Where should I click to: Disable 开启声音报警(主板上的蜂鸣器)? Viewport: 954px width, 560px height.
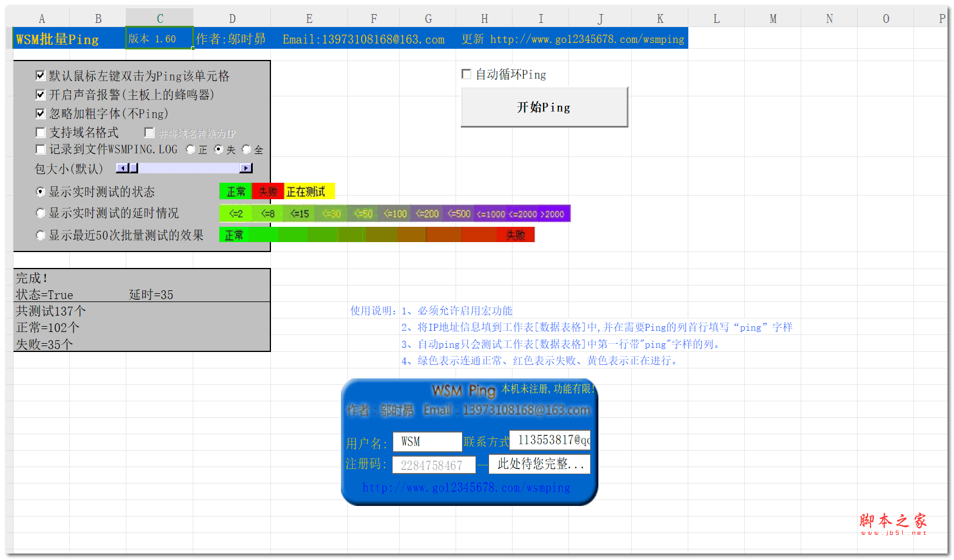(40, 93)
